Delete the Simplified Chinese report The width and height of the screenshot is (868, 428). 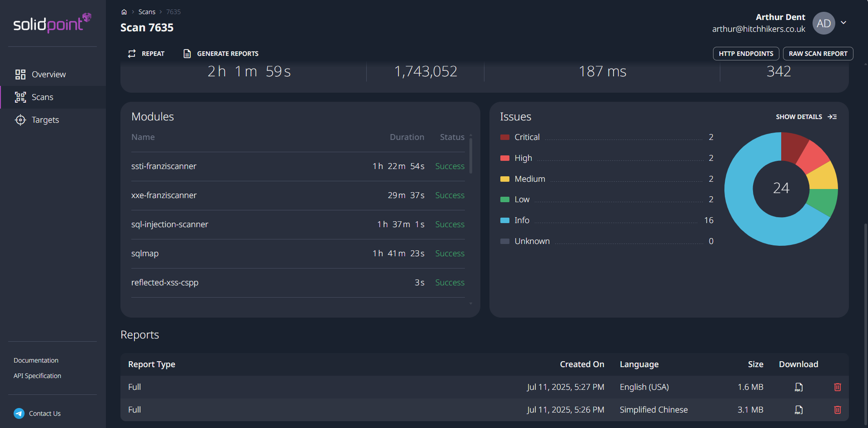coord(837,410)
